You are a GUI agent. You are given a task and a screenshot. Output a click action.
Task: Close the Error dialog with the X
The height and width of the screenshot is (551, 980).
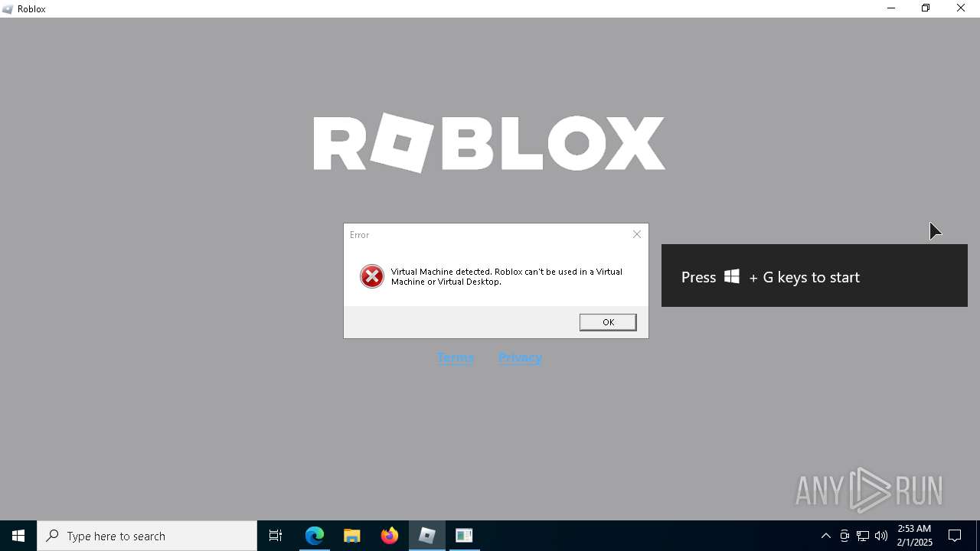636,234
